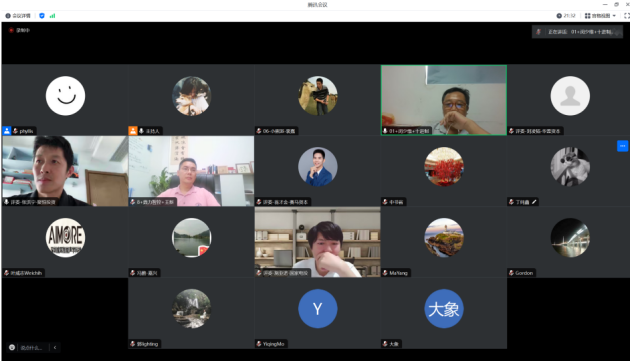Click the meeting details info icon
The image size is (630, 361).
click(8, 16)
